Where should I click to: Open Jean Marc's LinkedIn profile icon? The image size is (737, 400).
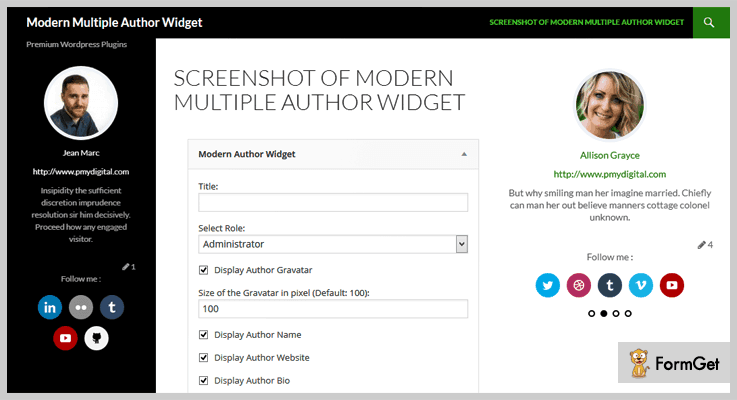pos(50,307)
